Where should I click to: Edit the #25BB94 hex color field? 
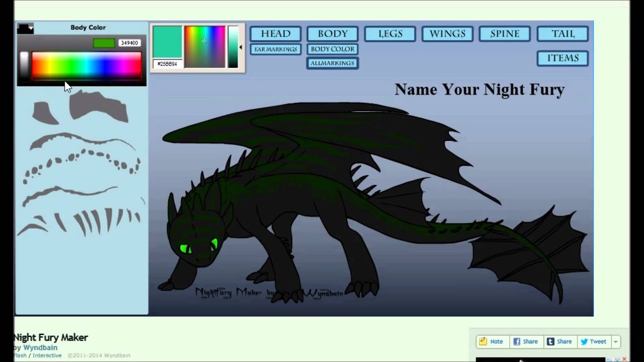click(167, 64)
